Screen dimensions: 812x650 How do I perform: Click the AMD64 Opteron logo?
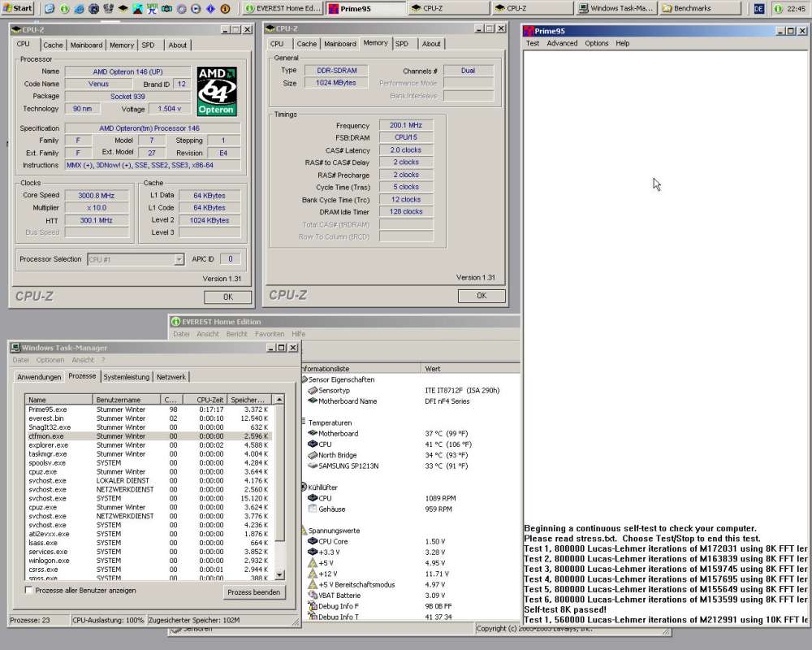(217, 91)
